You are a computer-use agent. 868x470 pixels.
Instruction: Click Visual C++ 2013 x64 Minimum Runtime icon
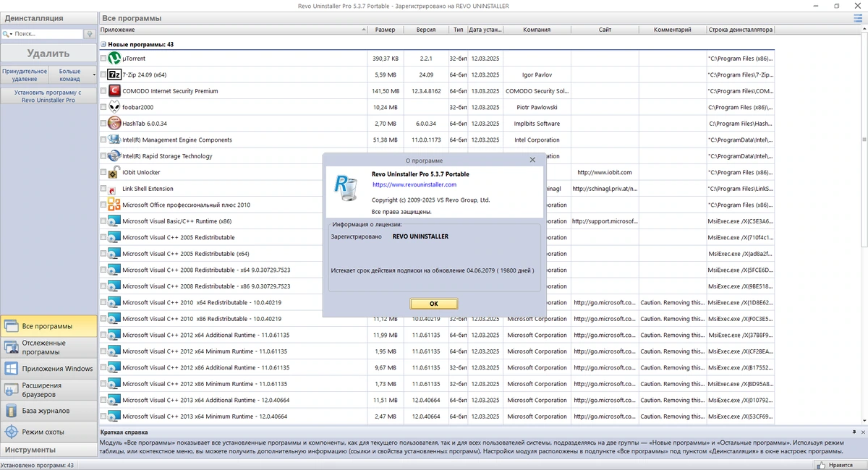114,416
